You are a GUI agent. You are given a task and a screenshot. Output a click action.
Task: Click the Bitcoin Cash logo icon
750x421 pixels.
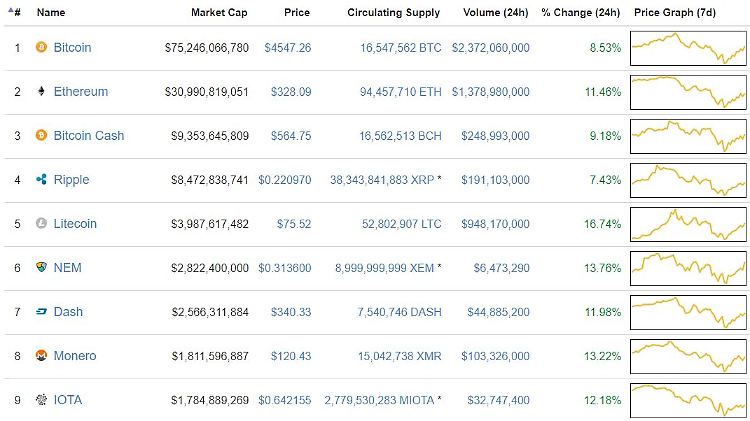tap(42, 135)
